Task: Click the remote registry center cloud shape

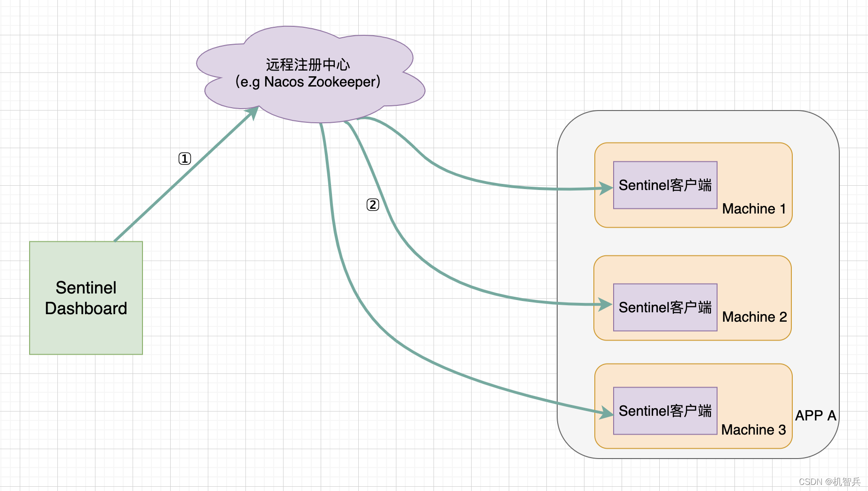Action: (x=310, y=74)
